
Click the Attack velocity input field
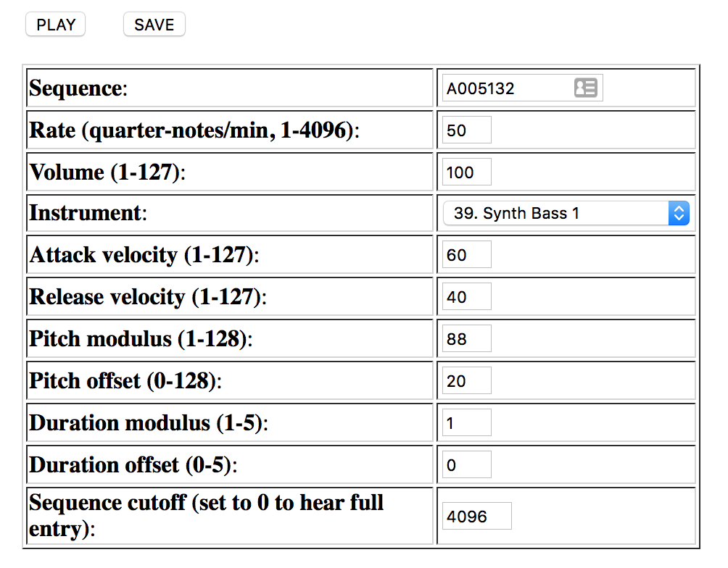(x=466, y=255)
